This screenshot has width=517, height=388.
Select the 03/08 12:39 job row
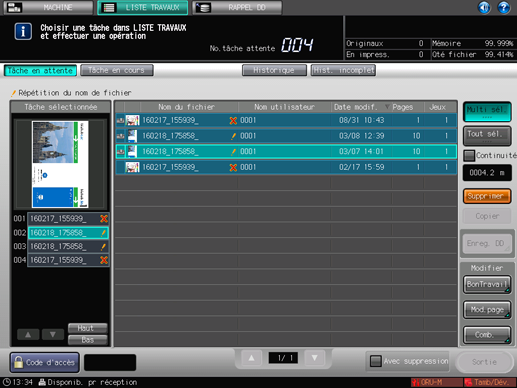click(286, 136)
